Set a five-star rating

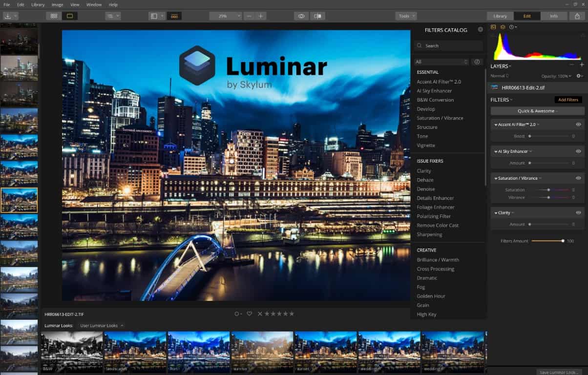point(292,314)
